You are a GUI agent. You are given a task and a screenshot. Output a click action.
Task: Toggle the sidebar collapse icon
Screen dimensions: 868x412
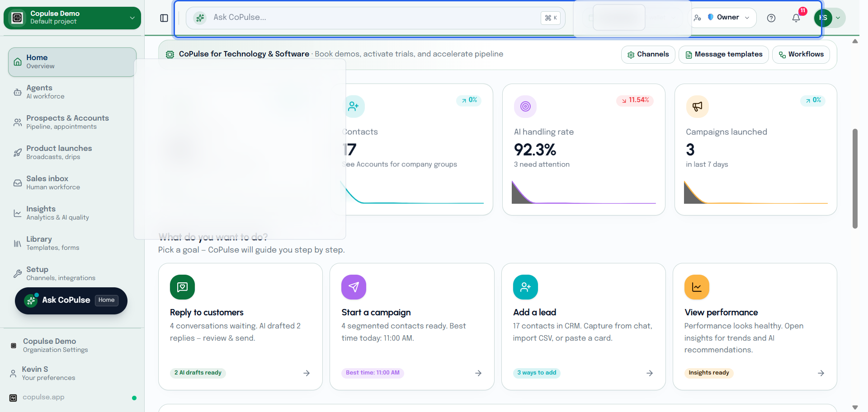(x=164, y=18)
